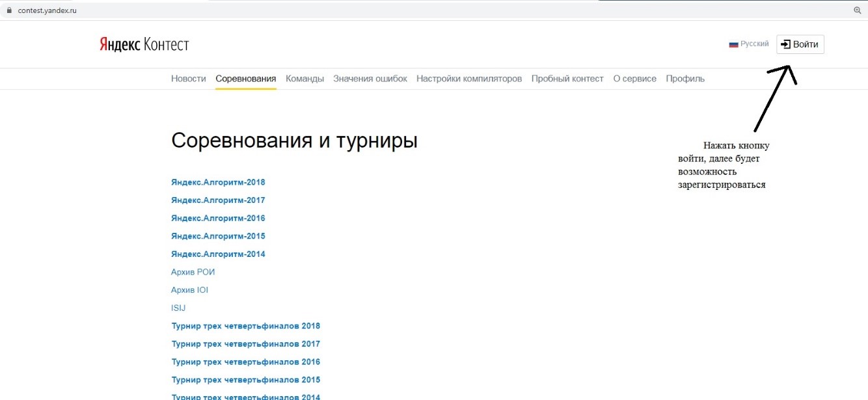Open the Новости tab

(189, 79)
